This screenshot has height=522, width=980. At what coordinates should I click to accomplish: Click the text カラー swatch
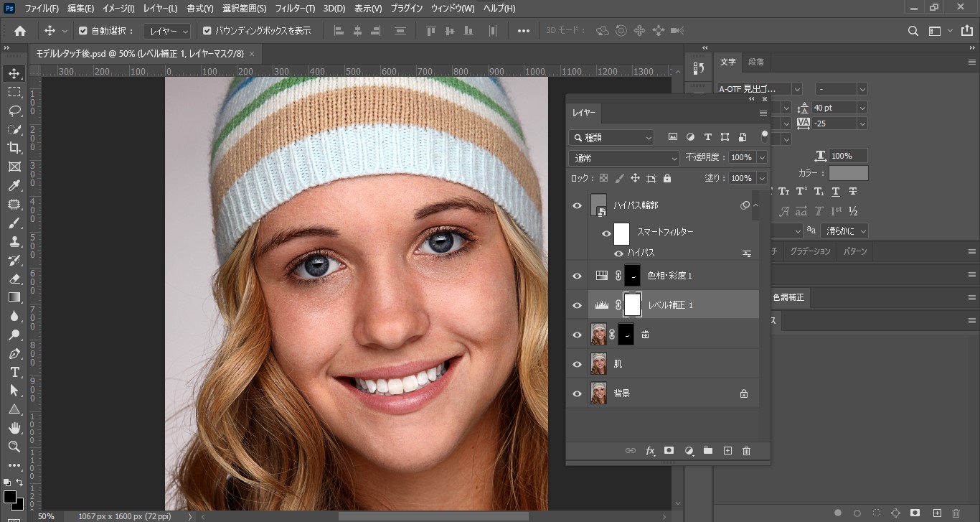point(848,173)
